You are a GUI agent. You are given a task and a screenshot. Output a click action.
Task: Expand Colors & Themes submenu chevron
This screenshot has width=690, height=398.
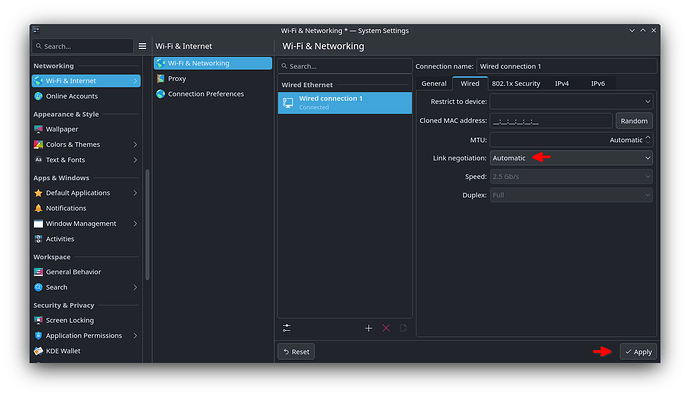pyautogui.click(x=135, y=145)
